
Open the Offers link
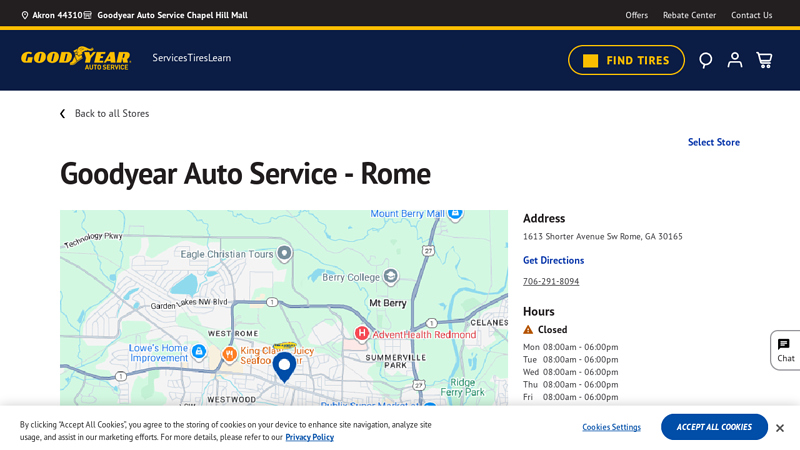636,15
